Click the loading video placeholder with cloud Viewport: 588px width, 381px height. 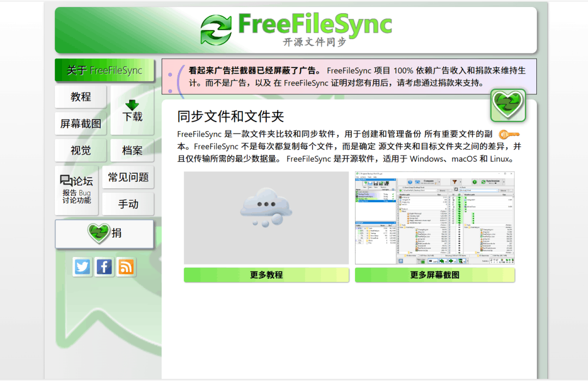point(266,218)
